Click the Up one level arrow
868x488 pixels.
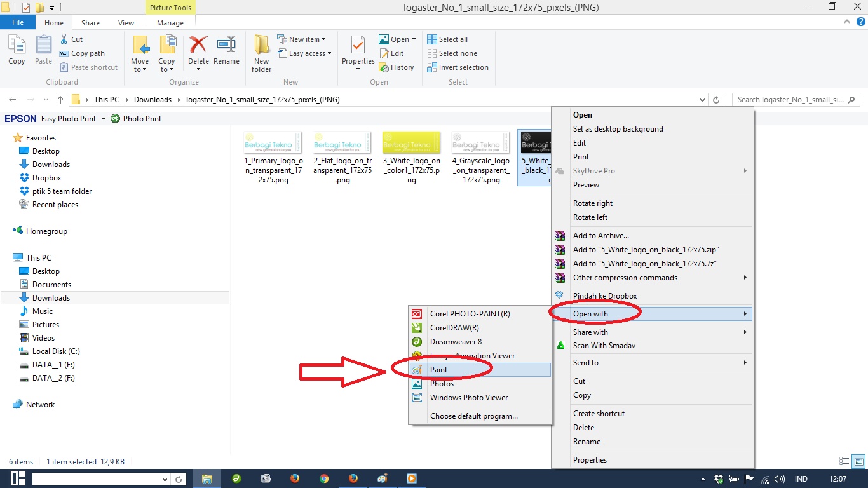click(x=60, y=100)
